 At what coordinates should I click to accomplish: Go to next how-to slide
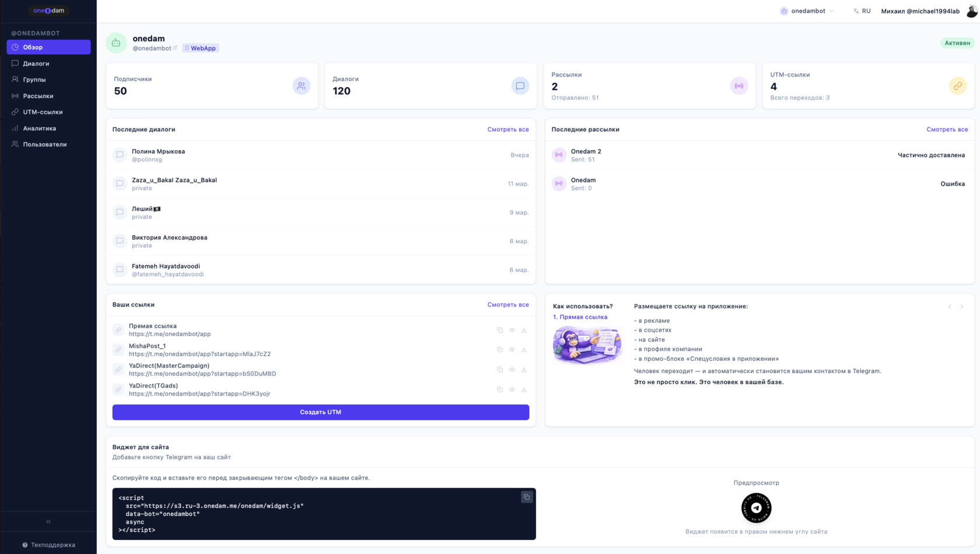pyautogui.click(x=961, y=306)
